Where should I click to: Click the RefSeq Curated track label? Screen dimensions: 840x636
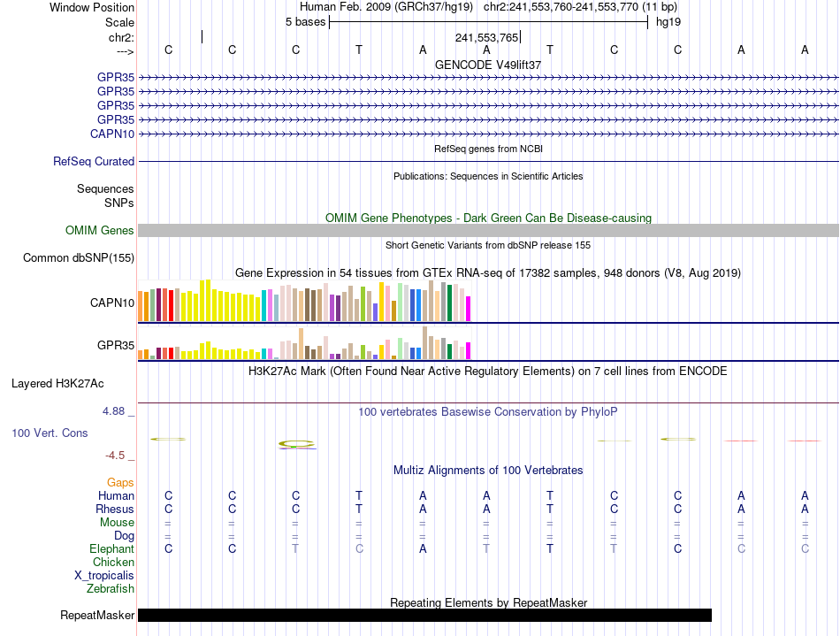(93, 161)
